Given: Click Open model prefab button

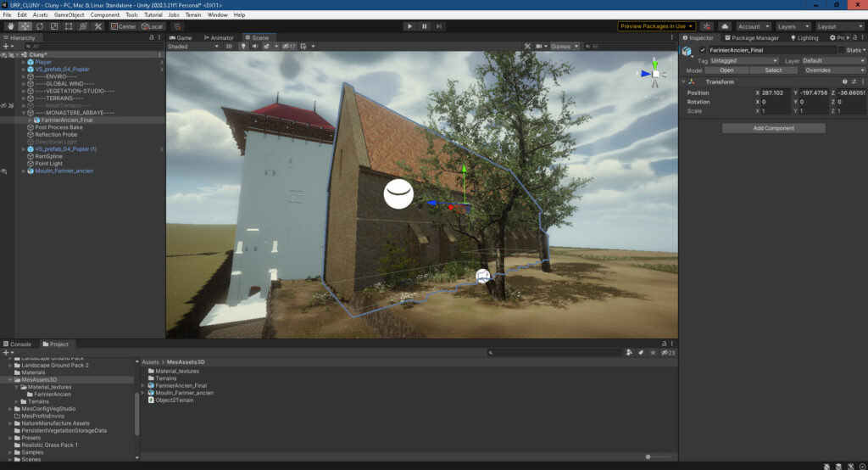Looking at the screenshot, I should [726, 70].
